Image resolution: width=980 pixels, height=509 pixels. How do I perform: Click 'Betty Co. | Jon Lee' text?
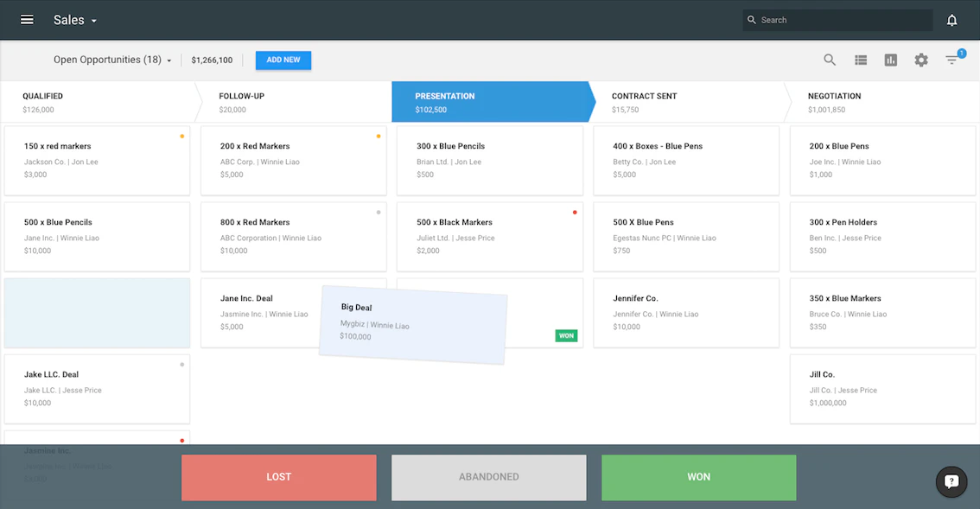coord(645,162)
